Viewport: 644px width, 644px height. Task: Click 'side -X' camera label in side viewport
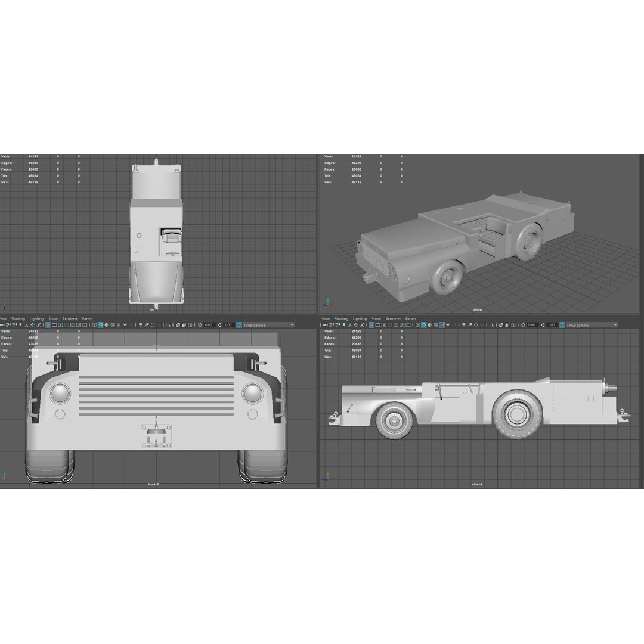click(x=477, y=484)
